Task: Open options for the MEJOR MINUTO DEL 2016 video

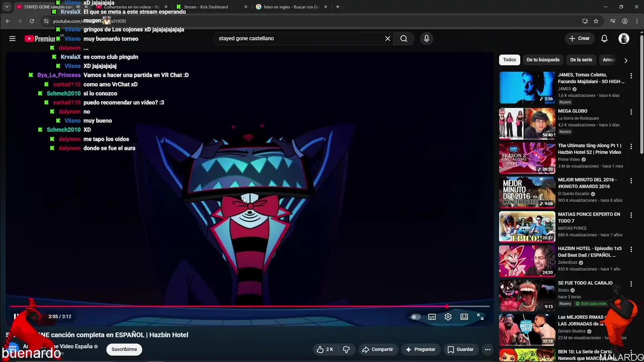Action: click(631, 180)
